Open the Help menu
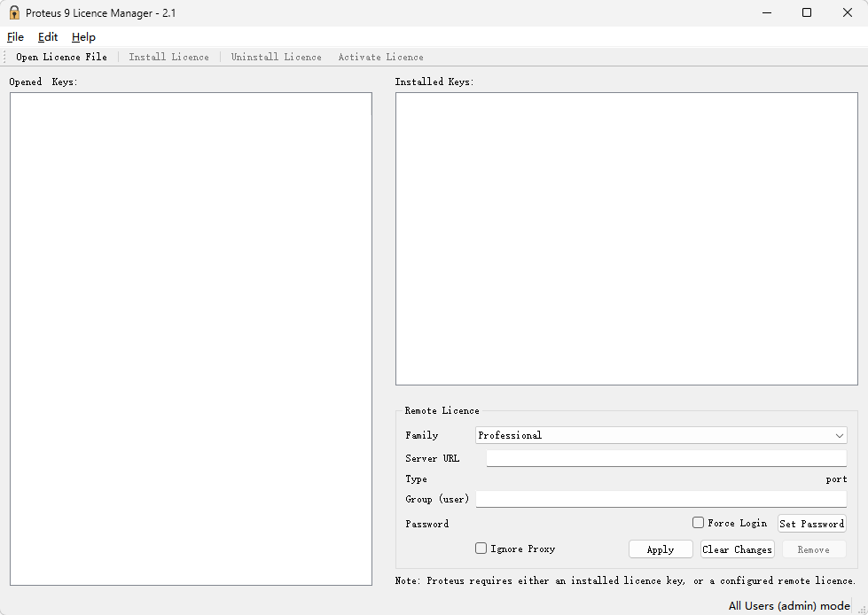The image size is (868, 615). (x=83, y=37)
